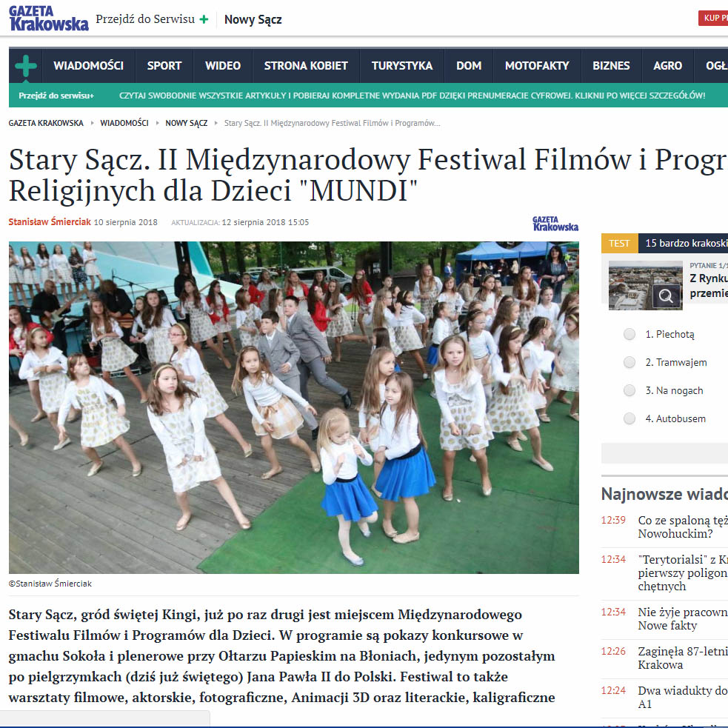
Task: Click the quiz question 'Z Rynku' text
Action: click(709, 286)
